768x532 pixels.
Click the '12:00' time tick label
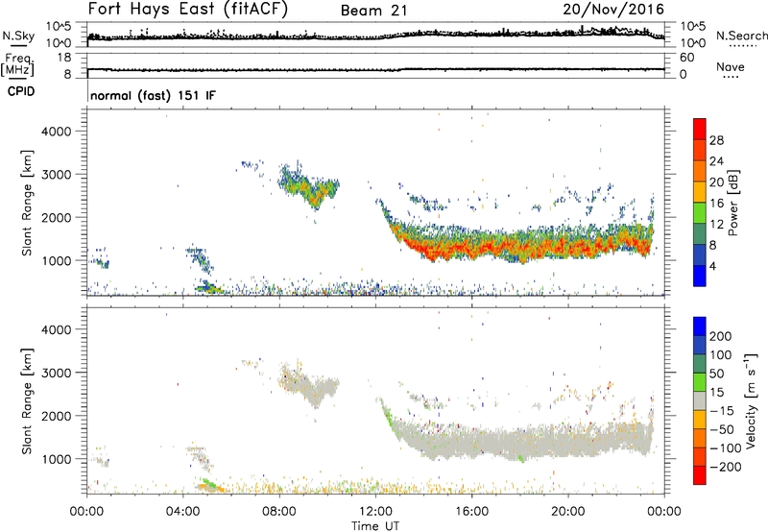(375, 512)
